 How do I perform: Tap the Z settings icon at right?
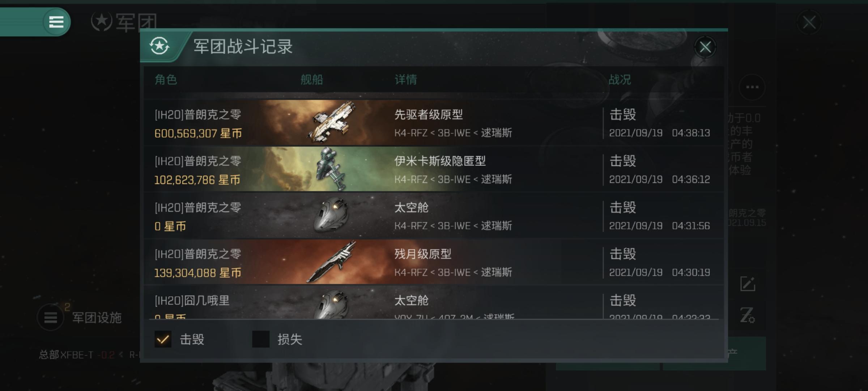tap(747, 315)
